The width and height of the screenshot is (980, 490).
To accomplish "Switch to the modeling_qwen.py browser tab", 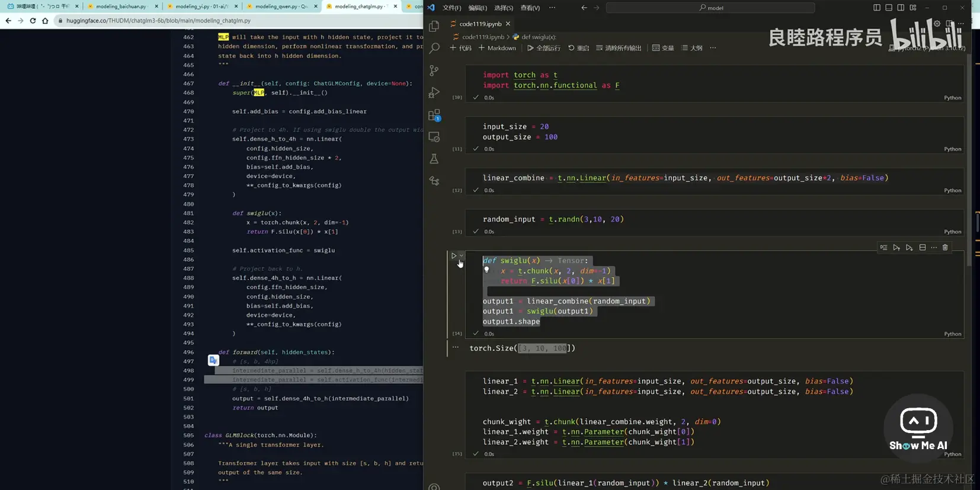I will (x=281, y=7).
